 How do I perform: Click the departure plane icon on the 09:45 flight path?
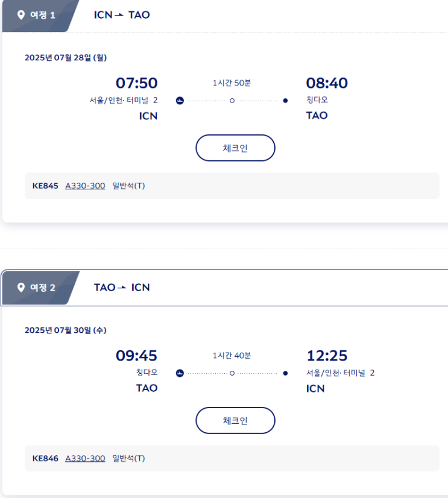point(180,373)
